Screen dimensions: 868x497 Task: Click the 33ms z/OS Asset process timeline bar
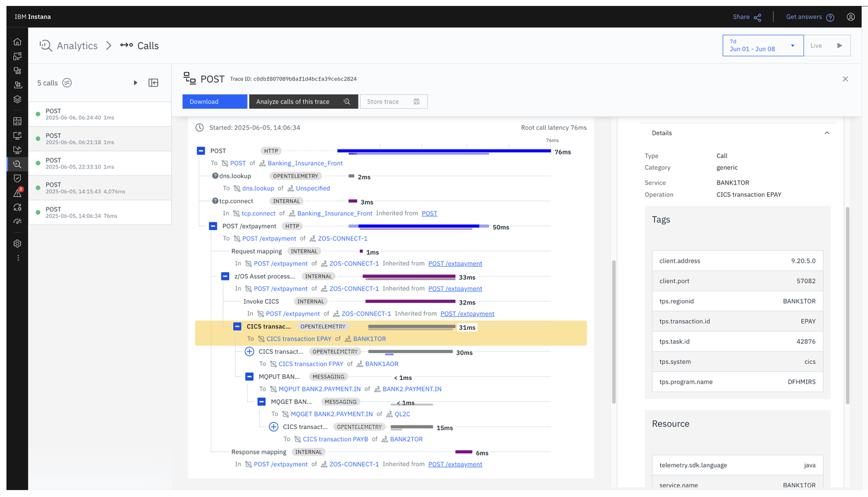tap(409, 277)
